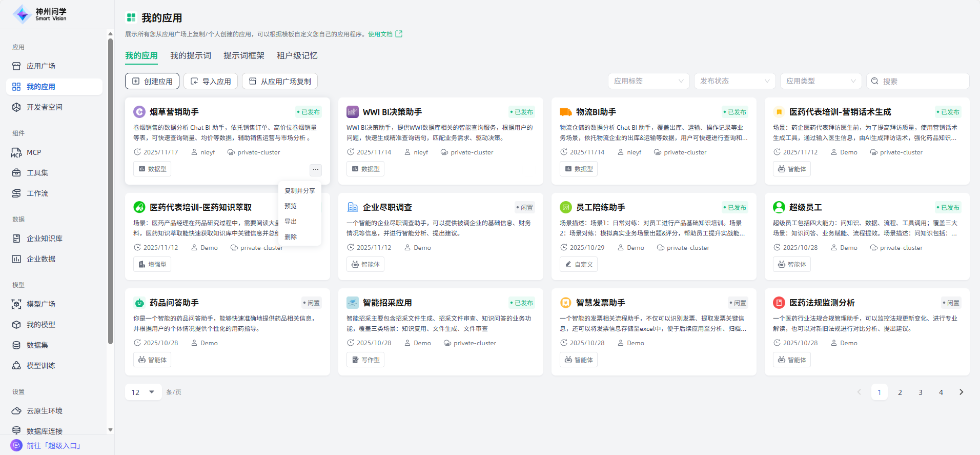Open 开发者空间 in the sidebar
This screenshot has height=455, width=980.
click(44, 107)
